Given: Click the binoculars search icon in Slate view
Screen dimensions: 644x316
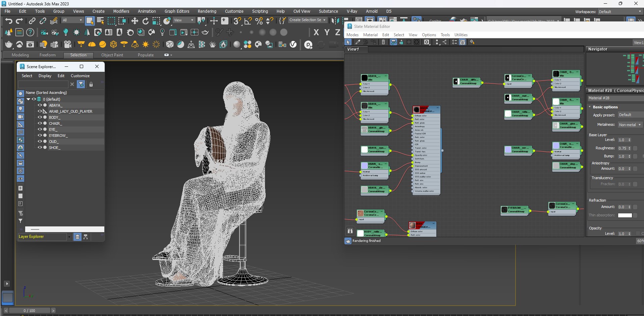Looking at the screenshot, I should click(x=350, y=230).
